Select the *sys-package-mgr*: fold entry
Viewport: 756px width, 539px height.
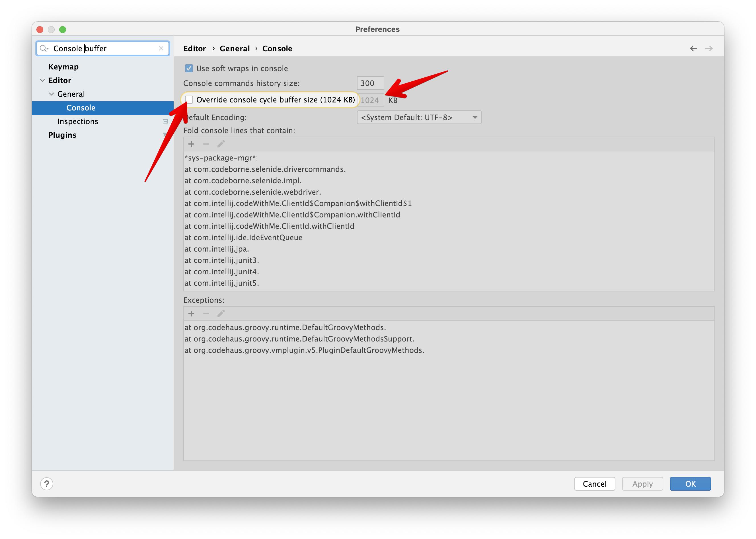pyautogui.click(x=221, y=158)
